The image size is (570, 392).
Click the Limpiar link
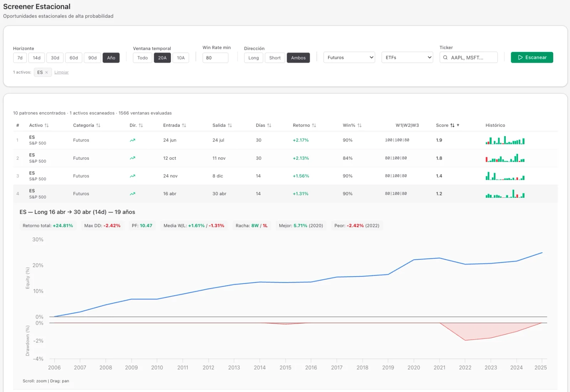tap(62, 72)
